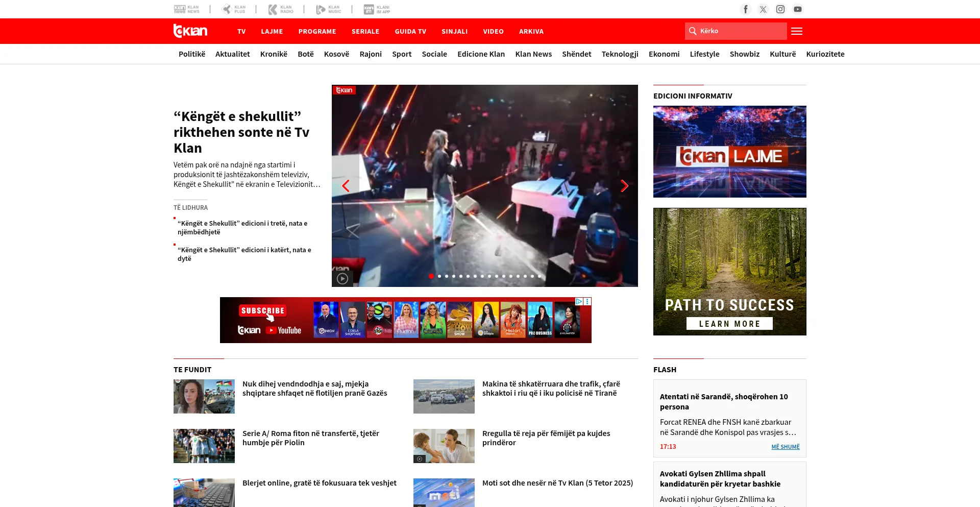980x507 pixels.
Task: Open the Klan Lajme news edition thumbnail
Action: [729, 152]
